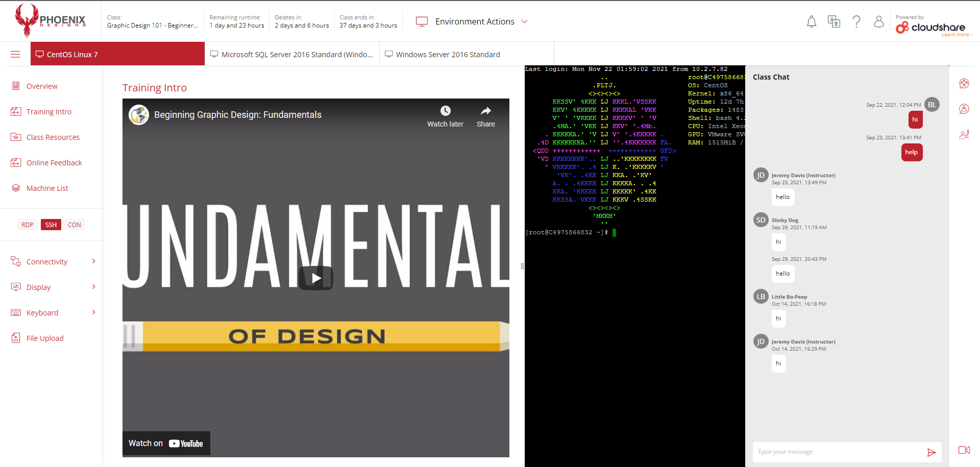Open the user profile icon

coord(878,22)
